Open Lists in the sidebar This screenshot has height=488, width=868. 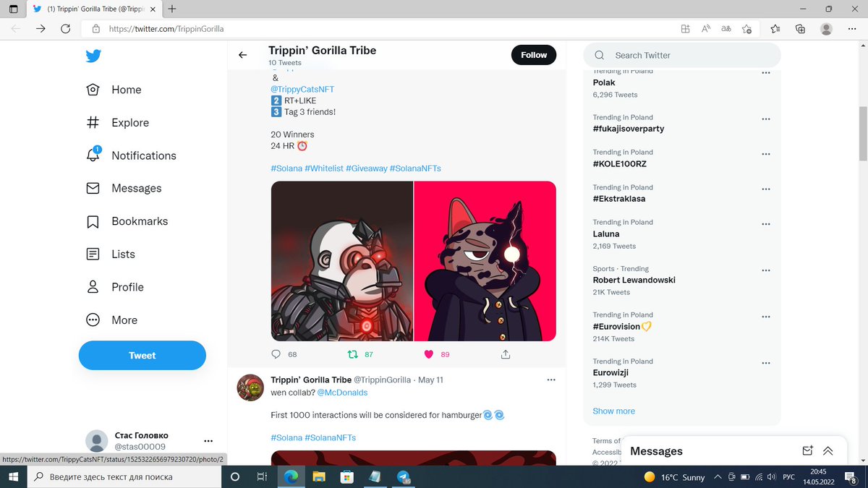111,254
